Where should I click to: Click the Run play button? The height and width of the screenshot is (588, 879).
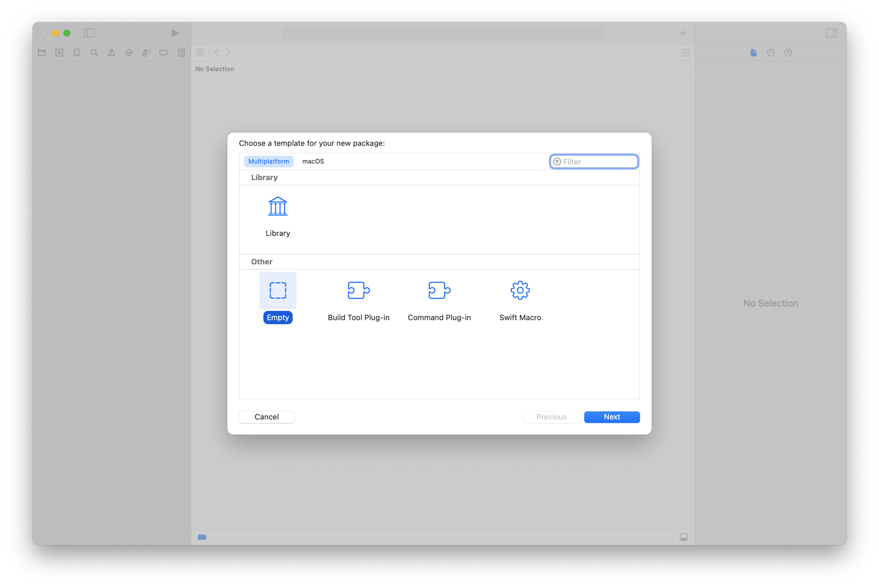pyautogui.click(x=175, y=33)
